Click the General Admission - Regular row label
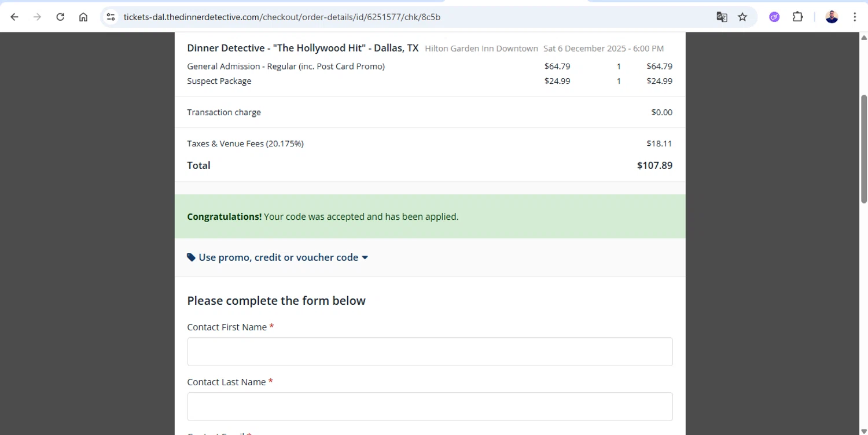 [286, 66]
